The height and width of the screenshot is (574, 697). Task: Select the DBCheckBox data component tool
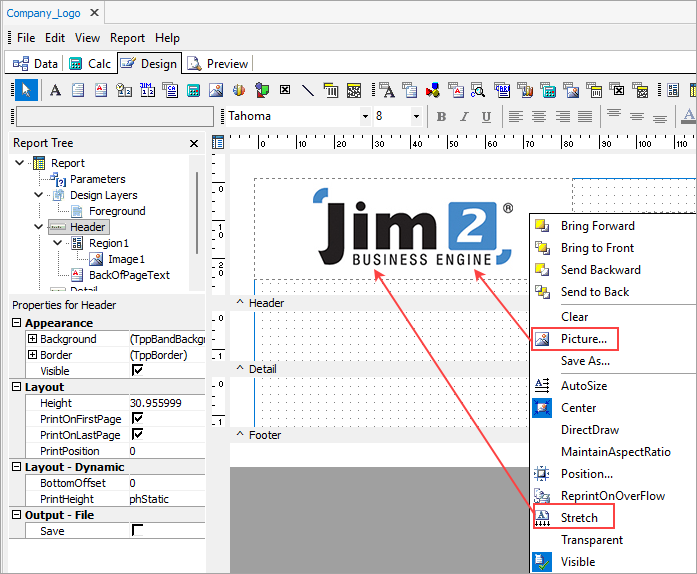(x=617, y=90)
